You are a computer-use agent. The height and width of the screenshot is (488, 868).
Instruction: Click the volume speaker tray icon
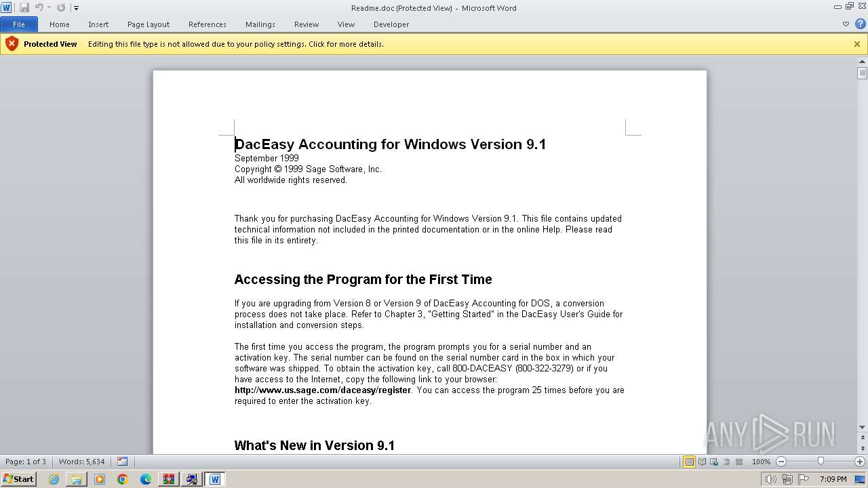click(771, 479)
